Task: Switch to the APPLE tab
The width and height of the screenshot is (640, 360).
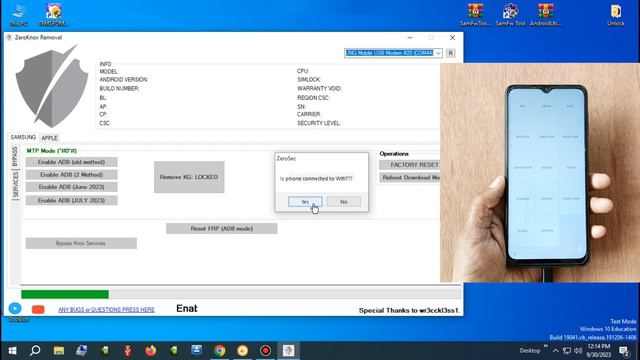Action: pyautogui.click(x=49, y=138)
